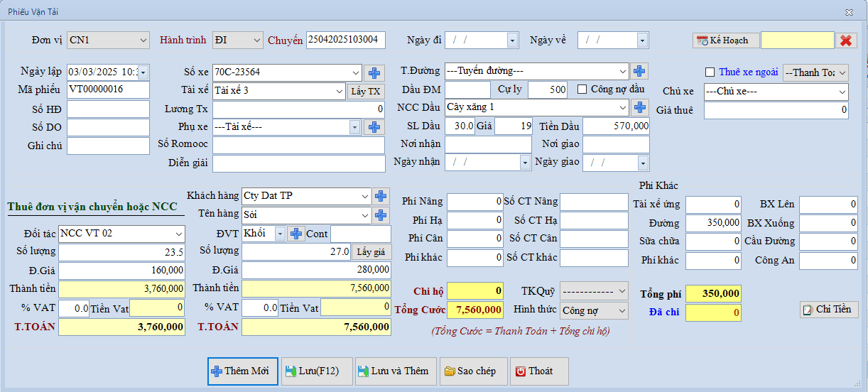Viewport: 868px width, 392px height.
Task: Click the Số HĐ input field
Action: pos(108,109)
